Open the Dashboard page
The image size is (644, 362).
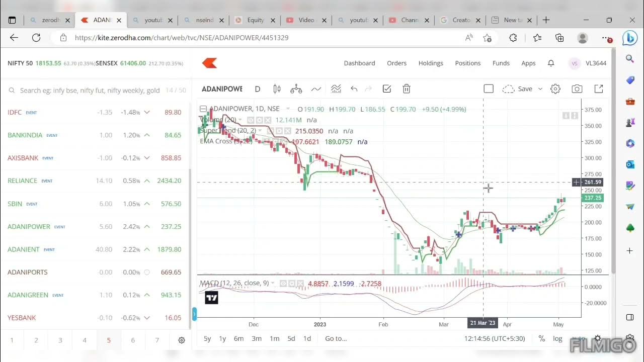(x=359, y=63)
